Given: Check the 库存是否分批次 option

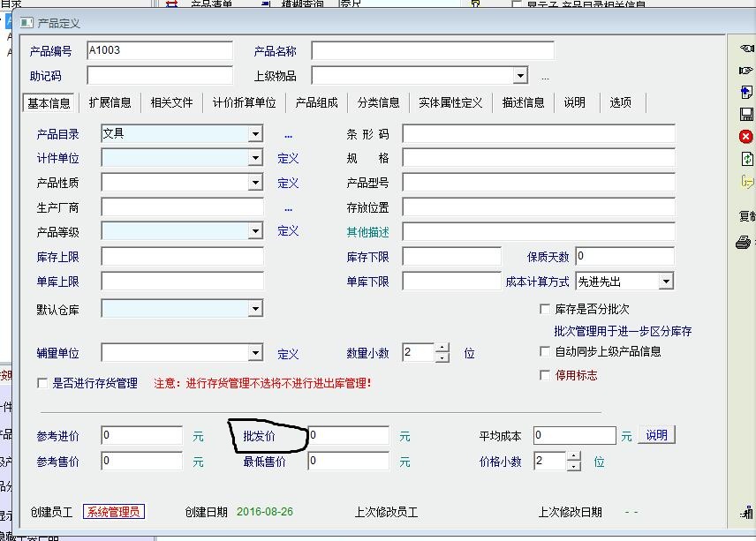Looking at the screenshot, I should (x=545, y=310).
